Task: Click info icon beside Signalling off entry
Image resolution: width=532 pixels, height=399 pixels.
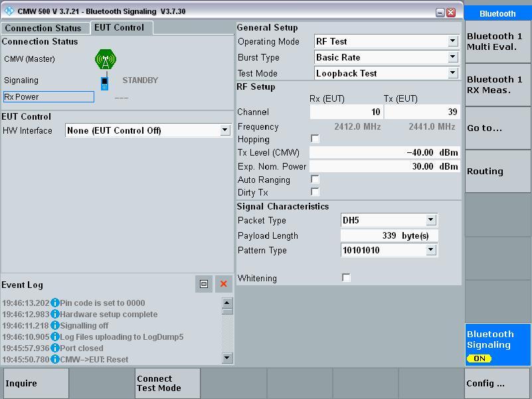Action: tap(55, 325)
